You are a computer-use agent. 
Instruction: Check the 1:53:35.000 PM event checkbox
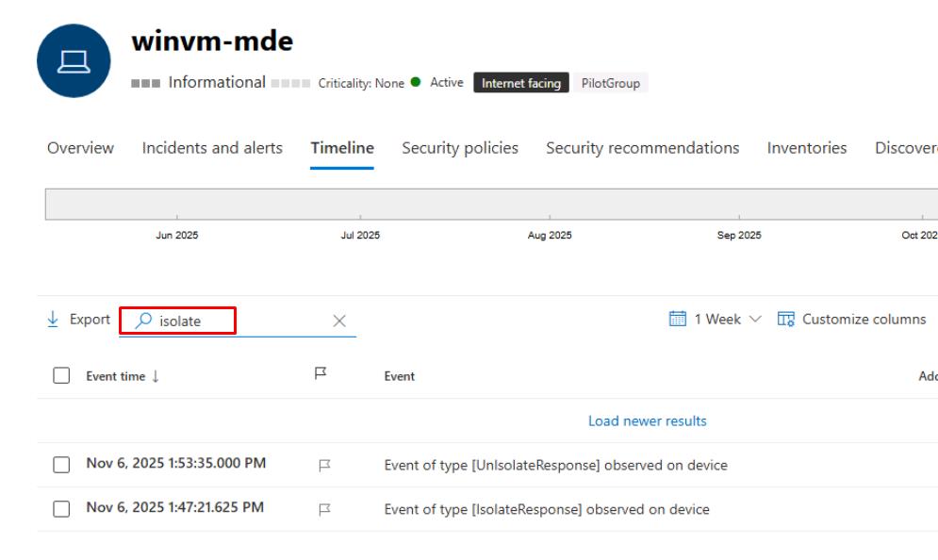(x=61, y=465)
